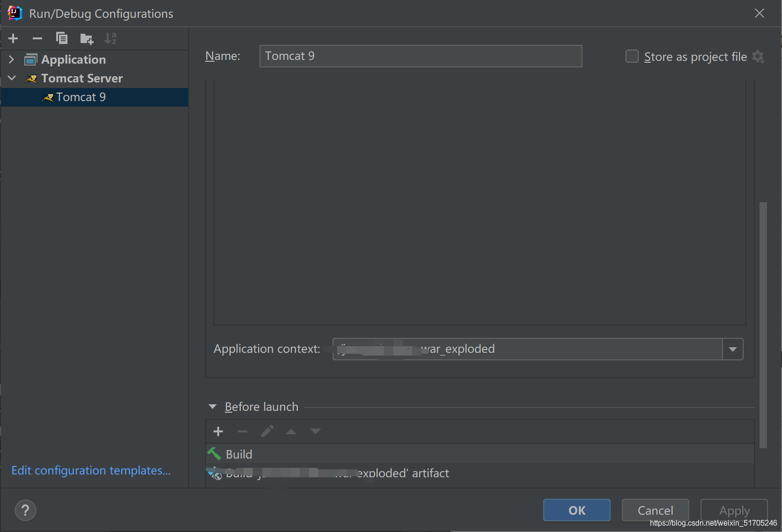Move the Build task up
This screenshot has width=782, height=532.
[291, 431]
